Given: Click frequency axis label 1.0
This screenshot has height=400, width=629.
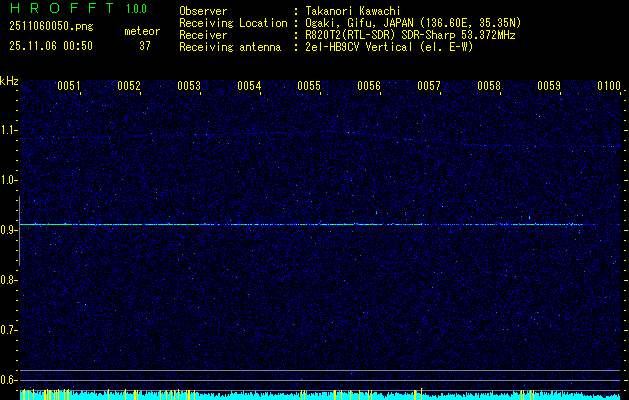Looking at the screenshot, I should [x=7, y=180].
